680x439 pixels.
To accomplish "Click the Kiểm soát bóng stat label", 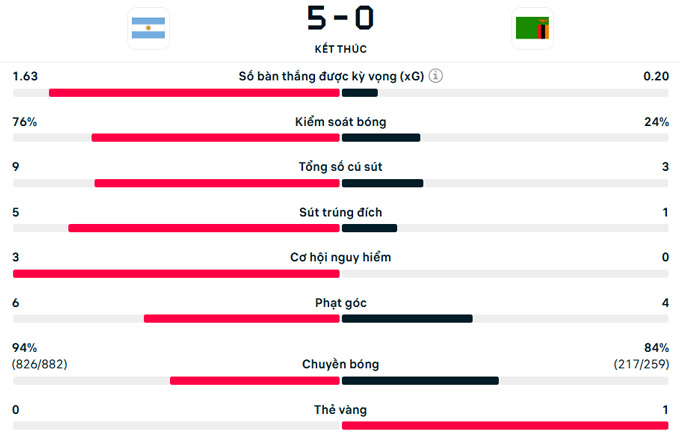I will pos(340,122).
